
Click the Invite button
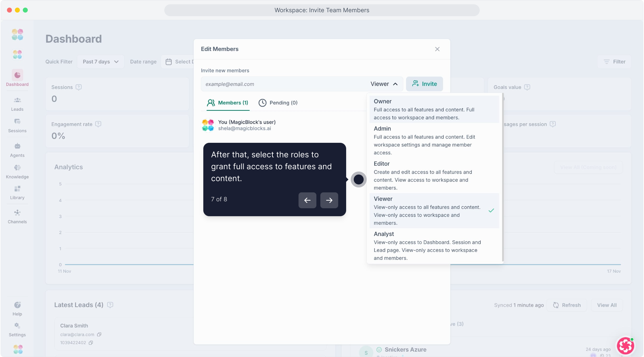click(424, 84)
